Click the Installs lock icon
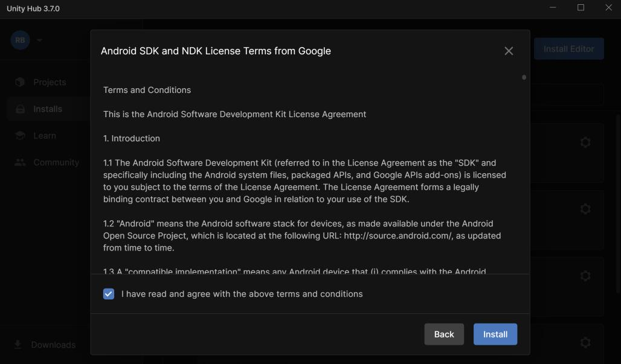Screen dimensions: 621x364 tap(20, 109)
